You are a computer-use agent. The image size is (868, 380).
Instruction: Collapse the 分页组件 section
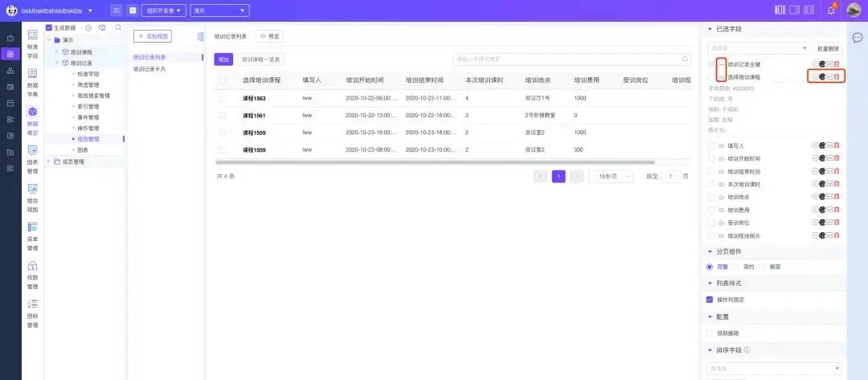point(710,251)
